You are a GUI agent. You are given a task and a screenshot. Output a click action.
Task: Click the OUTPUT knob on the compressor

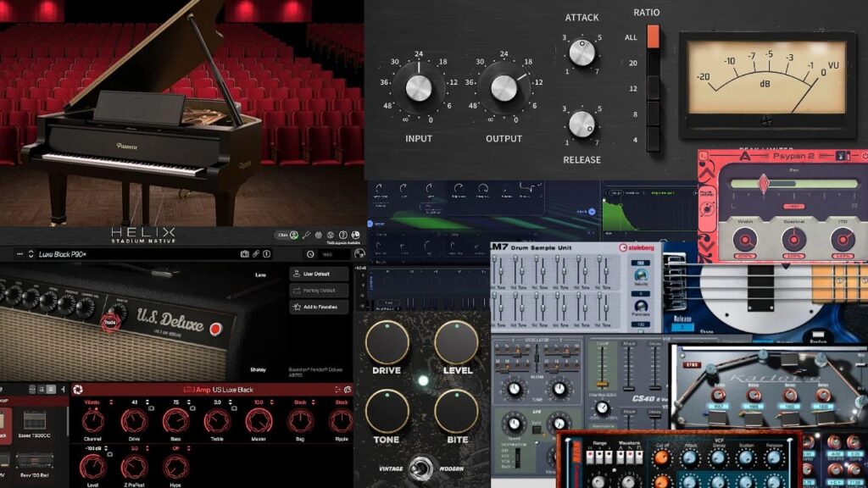pyautogui.click(x=504, y=88)
